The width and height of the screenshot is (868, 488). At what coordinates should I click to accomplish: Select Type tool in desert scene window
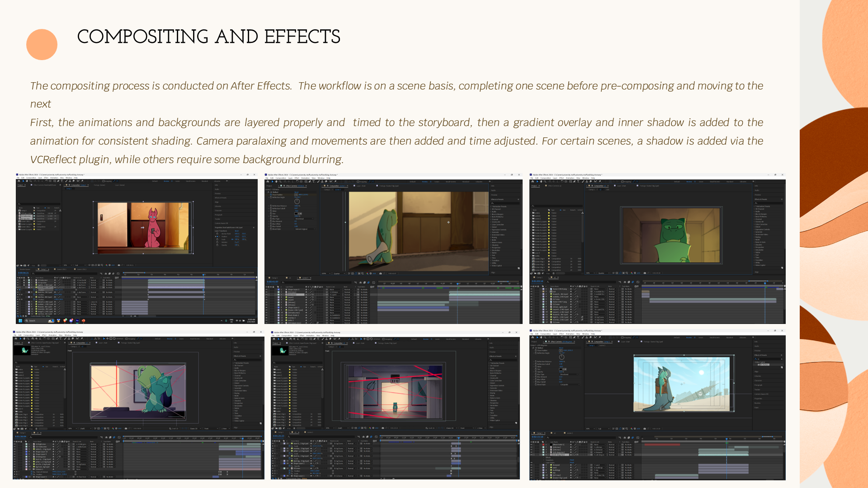coord(578,338)
